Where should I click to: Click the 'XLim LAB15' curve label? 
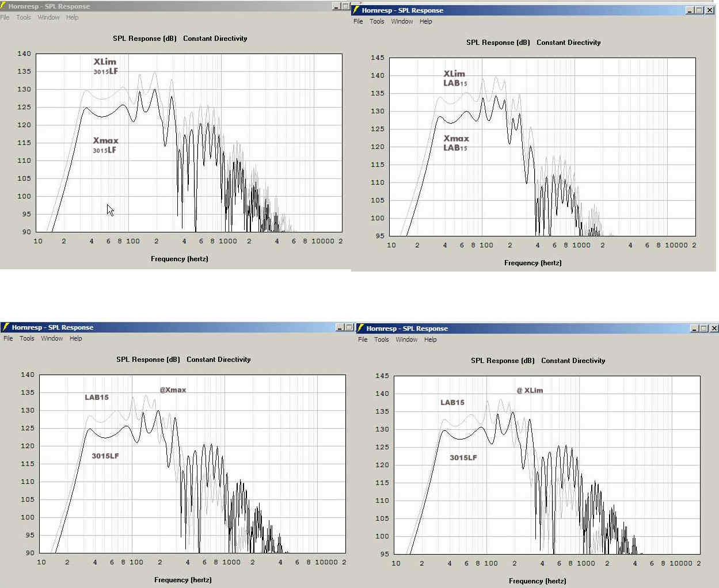pos(455,78)
